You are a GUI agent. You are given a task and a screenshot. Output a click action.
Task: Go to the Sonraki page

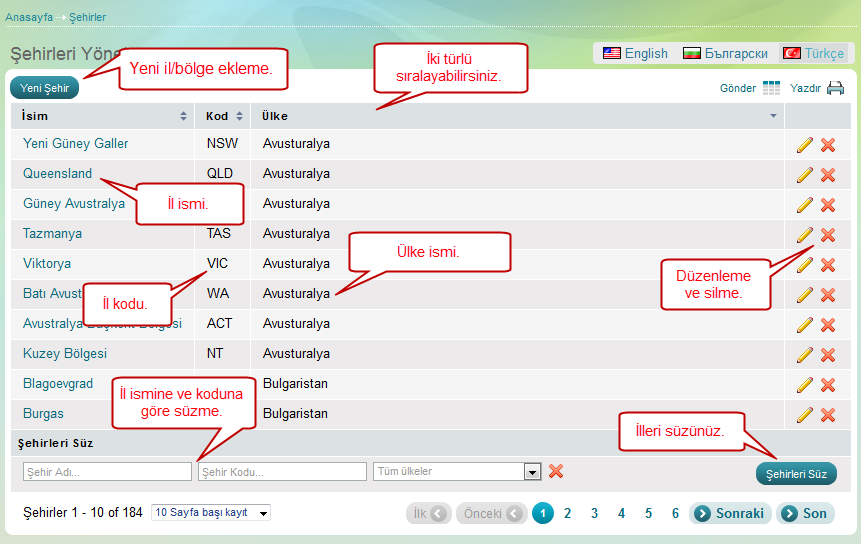tap(730, 513)
